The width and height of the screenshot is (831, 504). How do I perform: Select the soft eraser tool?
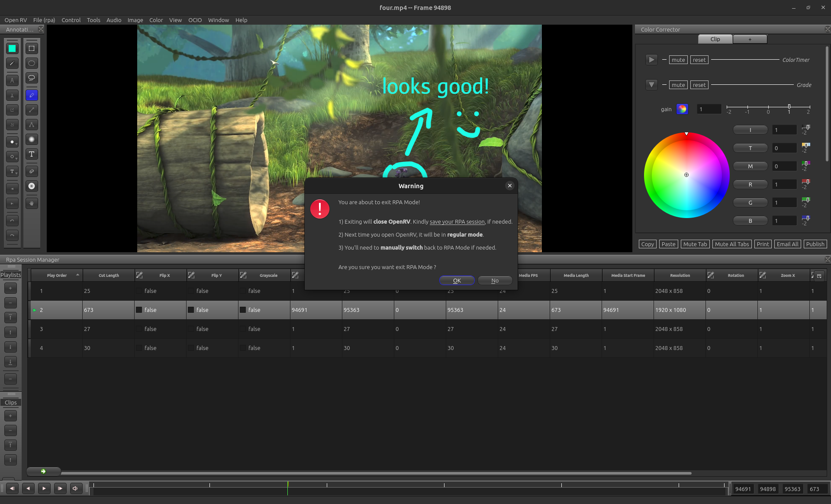tap(32, 186)
